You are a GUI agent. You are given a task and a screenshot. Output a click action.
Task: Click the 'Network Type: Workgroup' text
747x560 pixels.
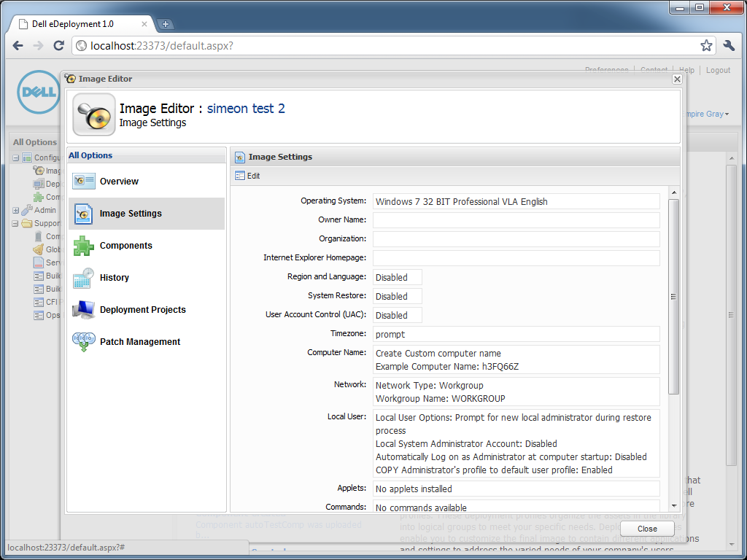pos(429,386)
